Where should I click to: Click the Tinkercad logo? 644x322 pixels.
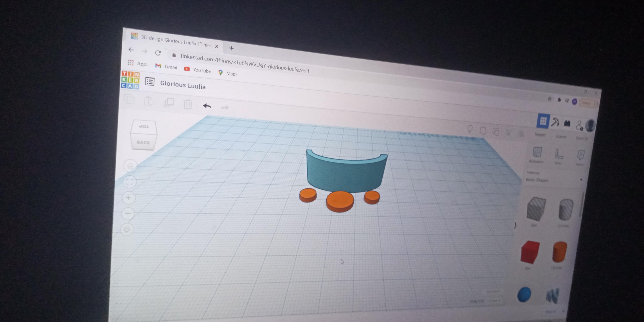pyautogui.click(x=130, y=80)
